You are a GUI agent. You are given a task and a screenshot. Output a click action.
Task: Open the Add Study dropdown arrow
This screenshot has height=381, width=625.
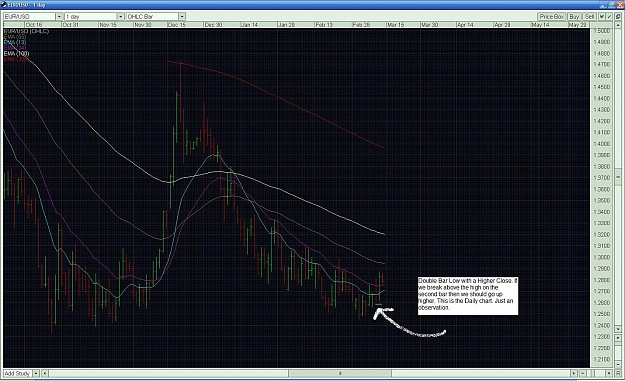(36, 373)
